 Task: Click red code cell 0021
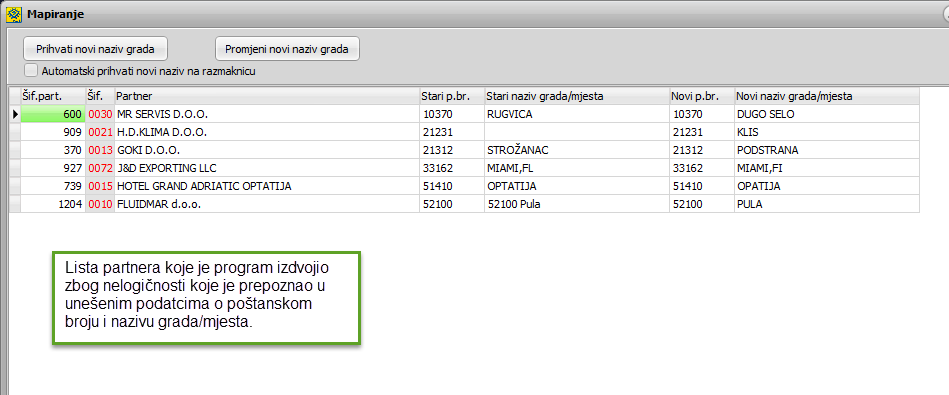100,132
